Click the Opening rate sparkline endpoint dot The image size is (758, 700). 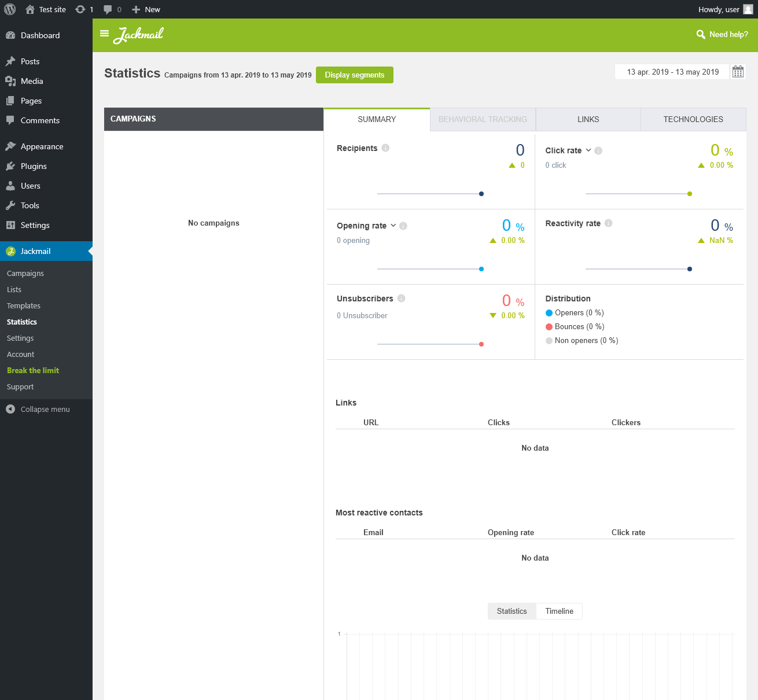(481, 269)
